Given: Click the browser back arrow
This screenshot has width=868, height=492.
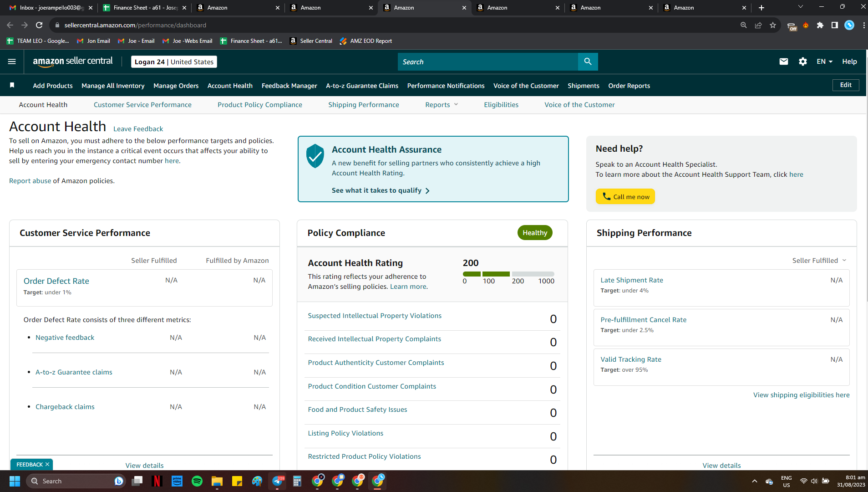Looking at the screenshot, I should [10, 25].
